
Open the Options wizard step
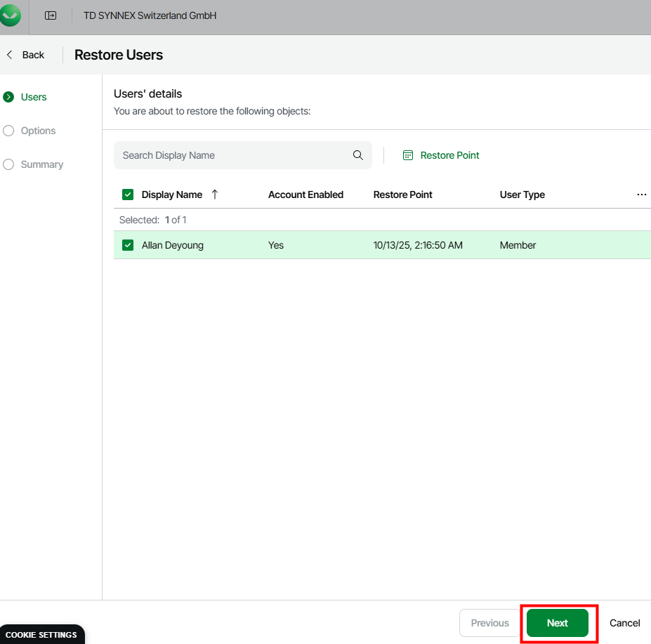[38, 131]
